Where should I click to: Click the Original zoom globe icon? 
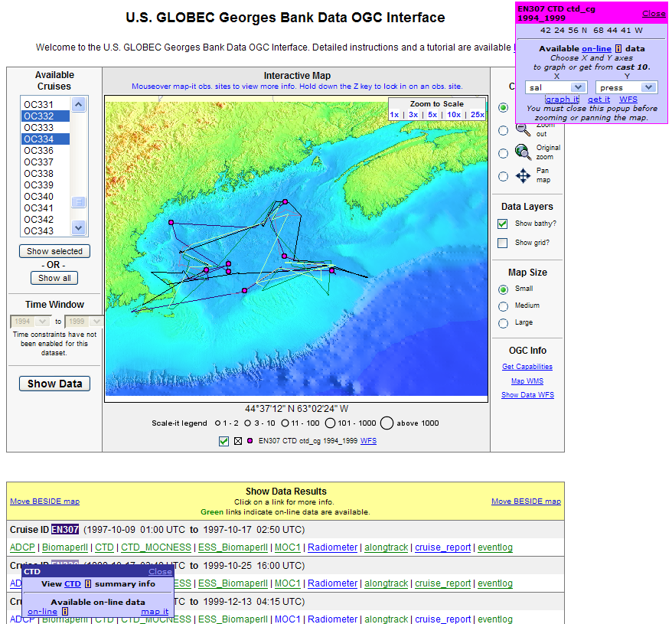coord(523,152)
